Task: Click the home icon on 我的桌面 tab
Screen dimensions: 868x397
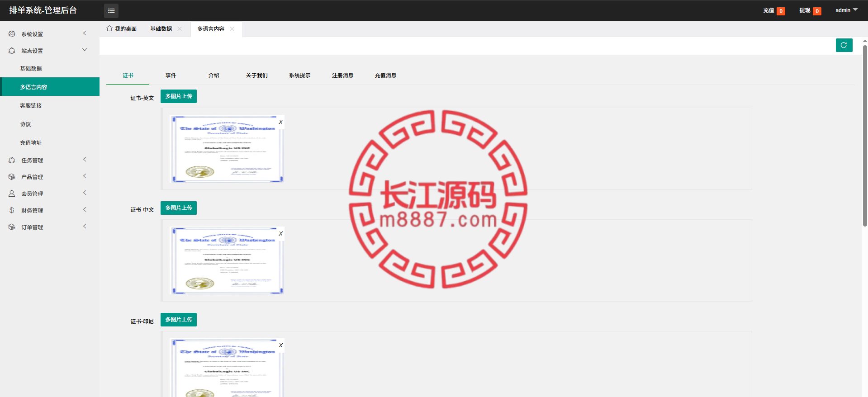Action: point(109,28)
